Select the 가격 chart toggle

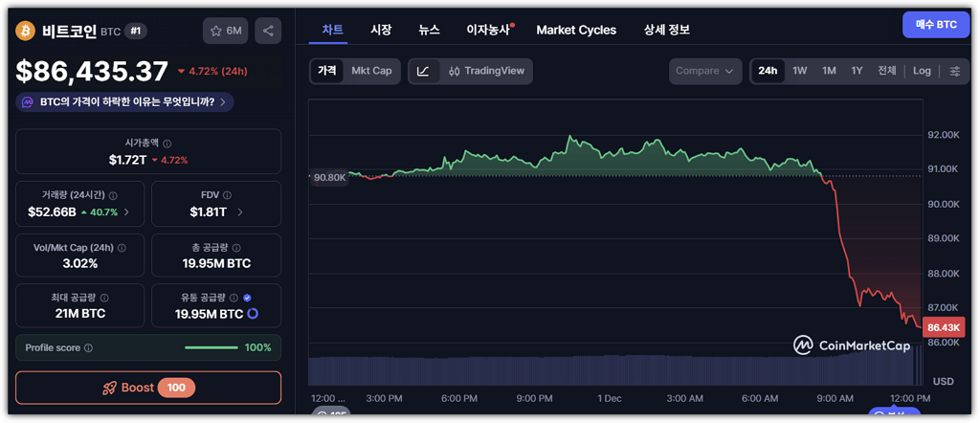coord(327,71)
